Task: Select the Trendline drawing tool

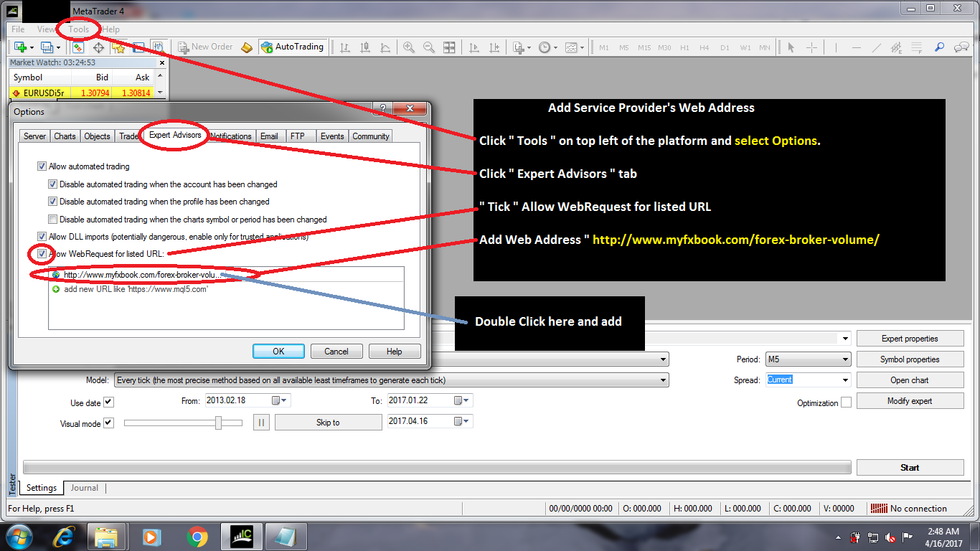Action: click(876, 47)
